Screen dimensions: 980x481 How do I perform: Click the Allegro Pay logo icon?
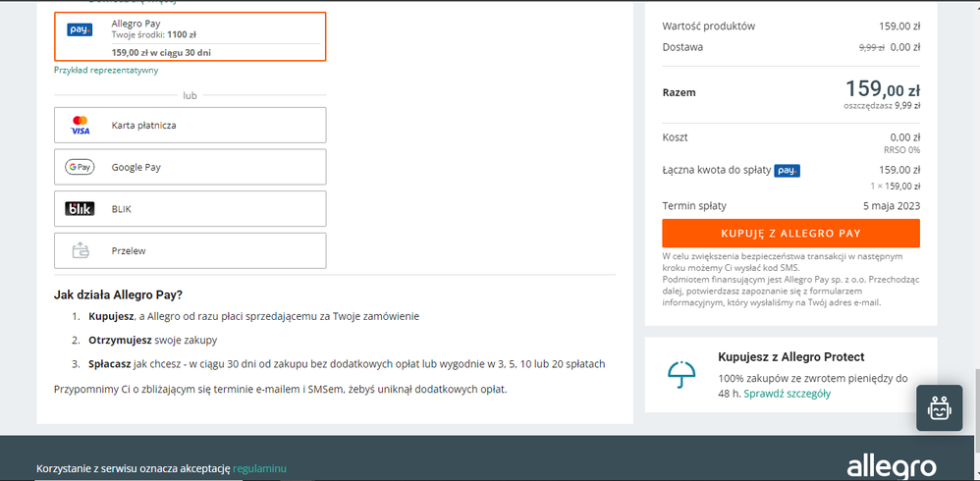[80, 29]
